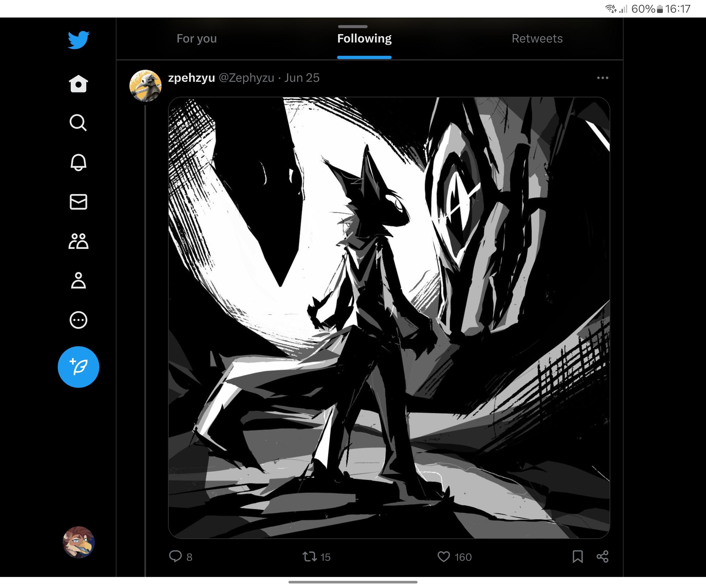The width and height of the screenshot is (706, 588).
Task: Reply to the tweet via comment icon
Action: tap(176, 557)
